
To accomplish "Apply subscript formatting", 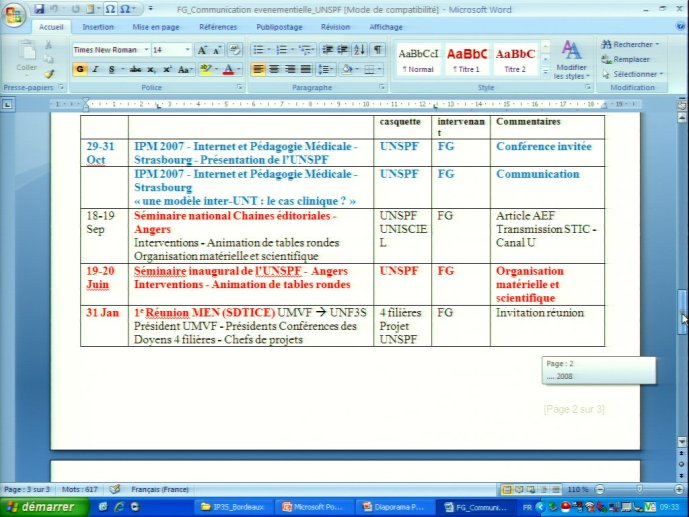I will (x=151, y=69).
